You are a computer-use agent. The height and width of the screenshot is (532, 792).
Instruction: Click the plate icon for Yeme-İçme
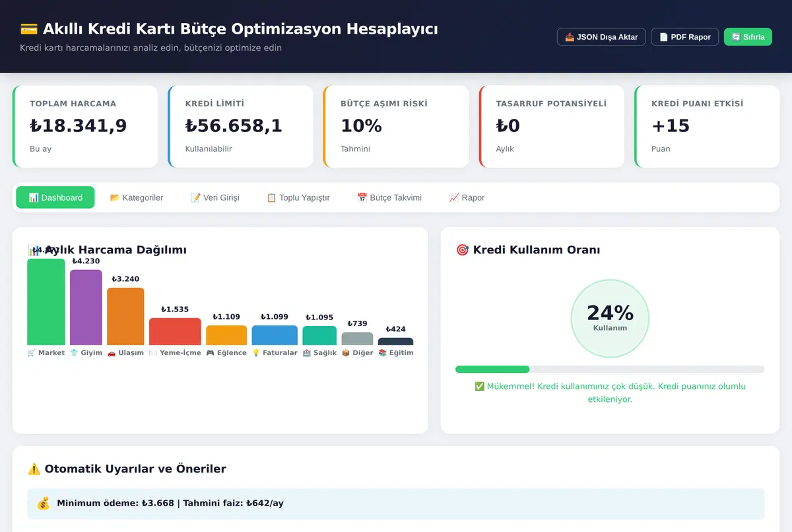tap(153, 353)
